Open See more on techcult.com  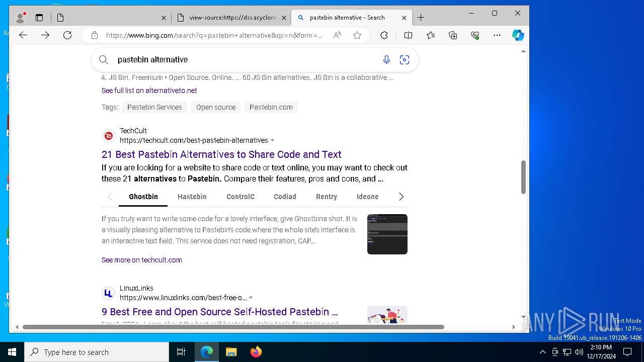pos(142,260)
